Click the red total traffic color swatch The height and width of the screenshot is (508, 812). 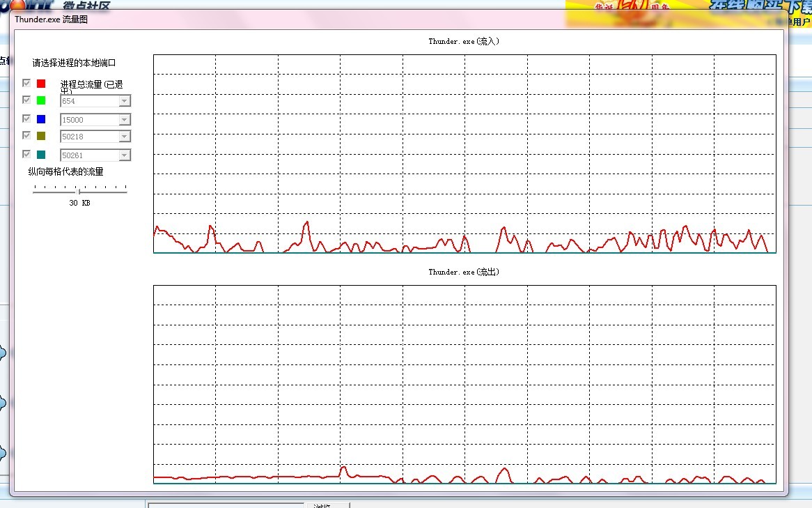tap(41, 84)
